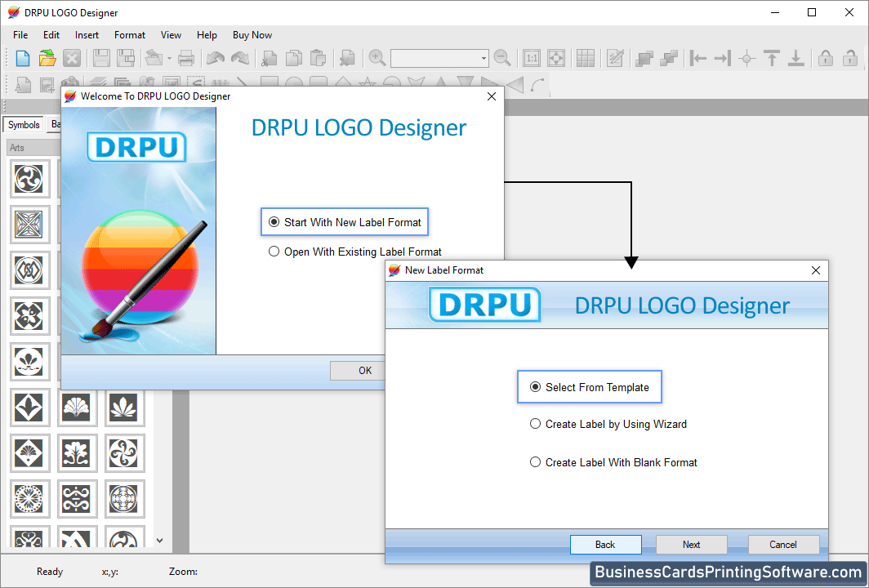This screenshot has width=869, height=588.
Task: Open the File menu
Action: click(x=20, y=35)
